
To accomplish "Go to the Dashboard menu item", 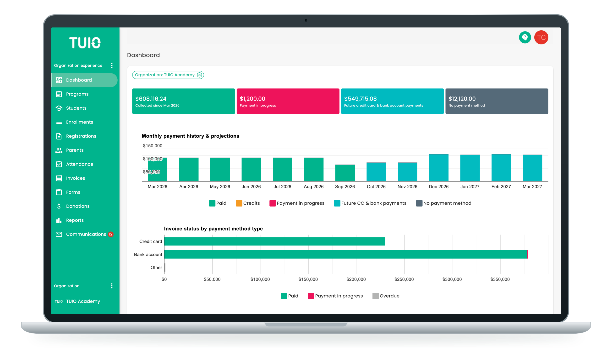I will point(84,80).
